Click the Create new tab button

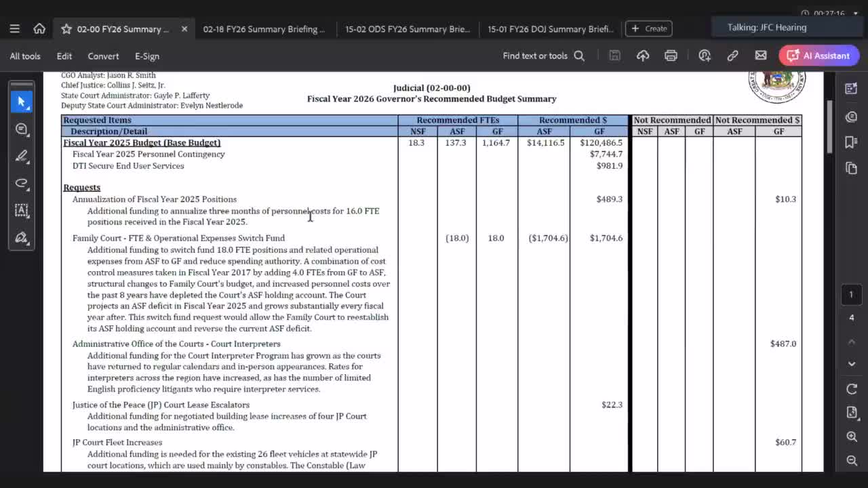[649, 28]
